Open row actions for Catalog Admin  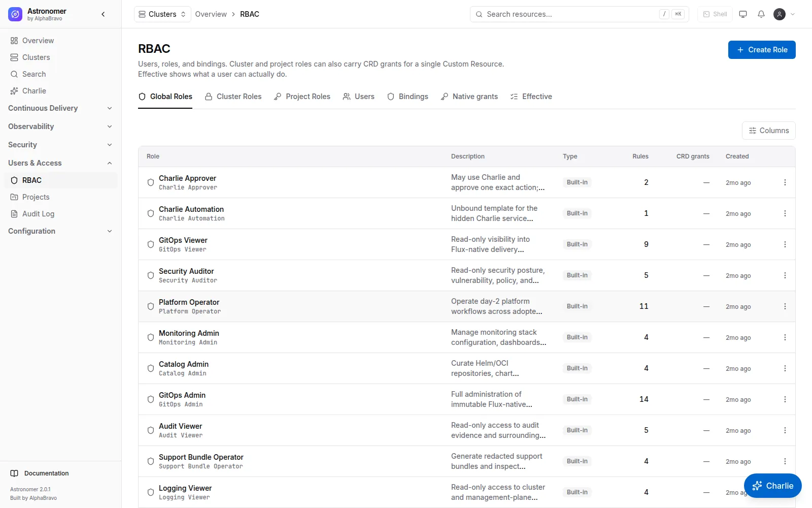[785, 368]
